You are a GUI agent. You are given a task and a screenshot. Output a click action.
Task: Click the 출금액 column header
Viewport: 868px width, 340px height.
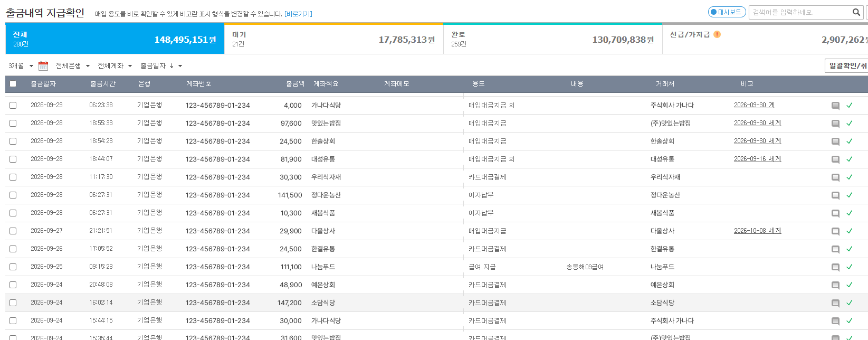point(295,84)
